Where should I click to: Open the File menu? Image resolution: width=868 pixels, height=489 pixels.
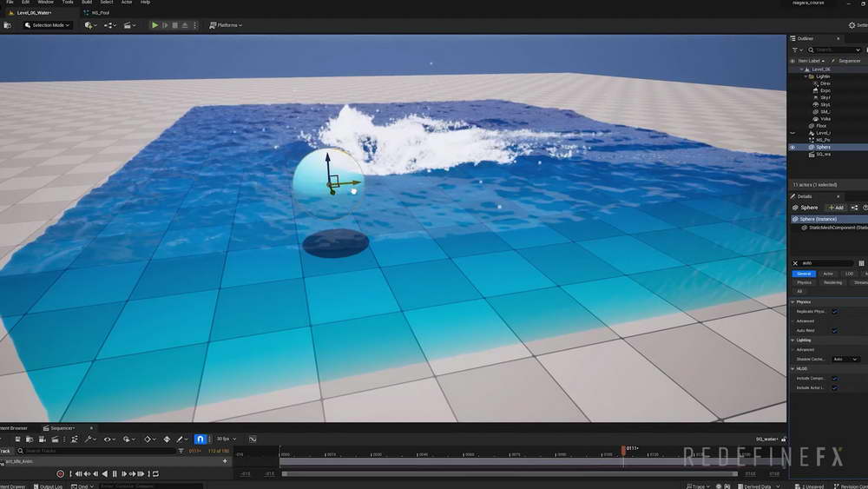click(x=10, y=3)
